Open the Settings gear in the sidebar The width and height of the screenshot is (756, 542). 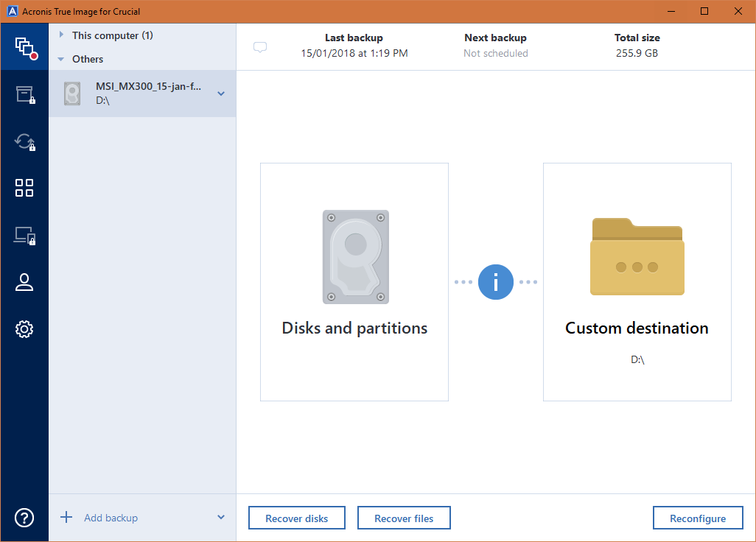coord(24,329)
